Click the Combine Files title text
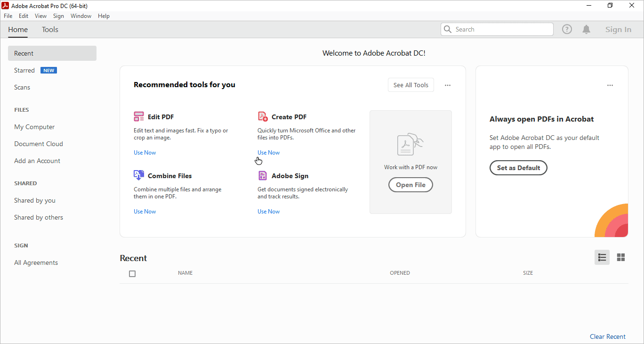The width and height of the screenshot is (644, 344). click(x=170, y=176)
